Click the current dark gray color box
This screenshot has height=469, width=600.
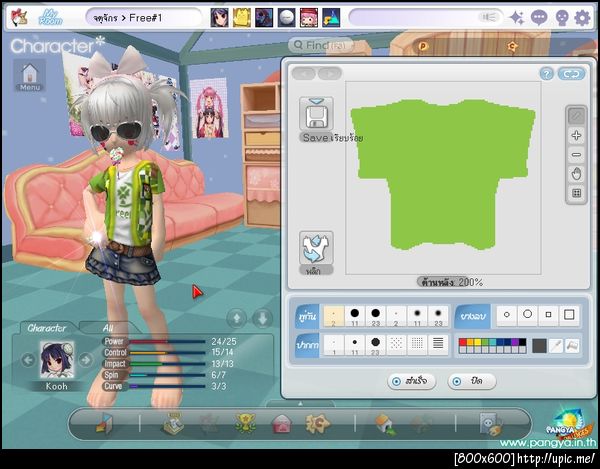pos(539,346)
